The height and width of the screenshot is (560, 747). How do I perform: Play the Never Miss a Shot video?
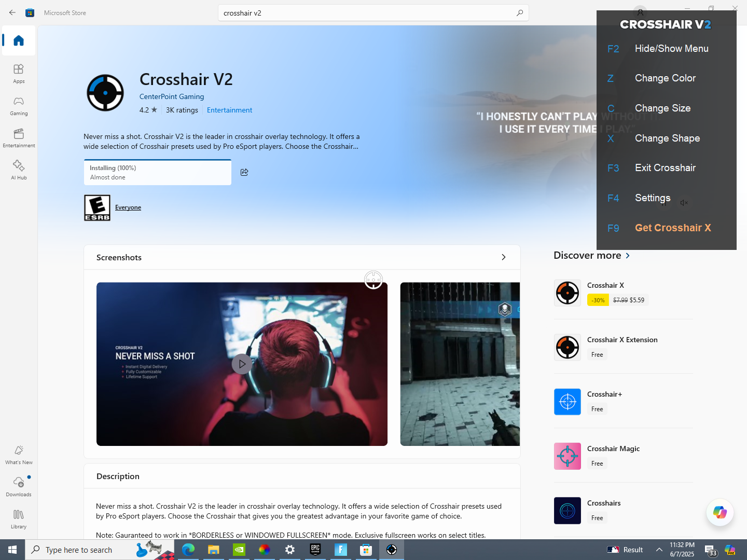[242, 364]
